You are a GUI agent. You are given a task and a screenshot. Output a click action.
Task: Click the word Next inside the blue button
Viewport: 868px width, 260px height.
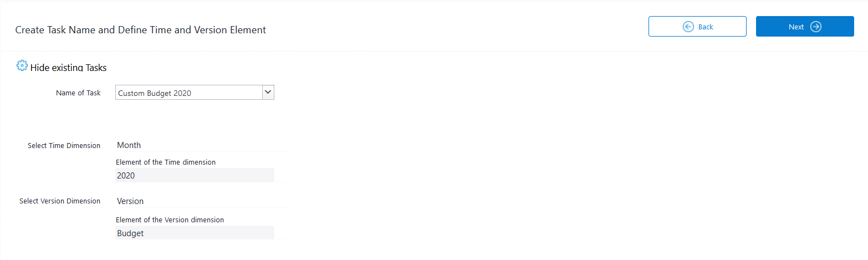[796, 27]
